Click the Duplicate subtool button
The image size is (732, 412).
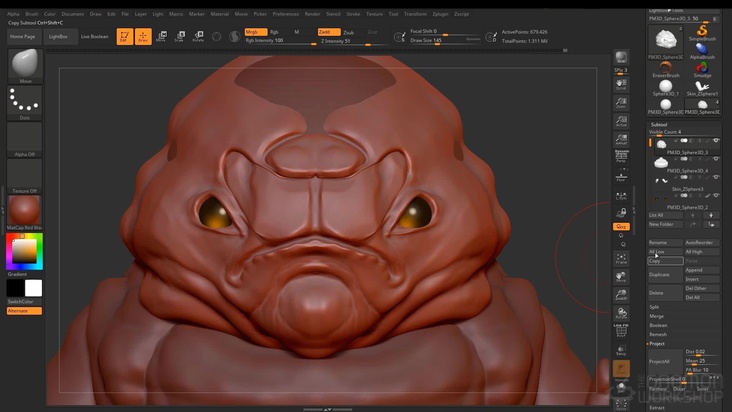point(665,274)
